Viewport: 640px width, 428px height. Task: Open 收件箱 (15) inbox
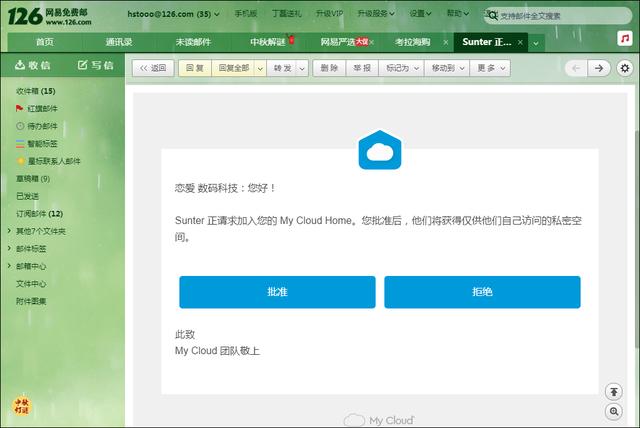coord(36,91)
